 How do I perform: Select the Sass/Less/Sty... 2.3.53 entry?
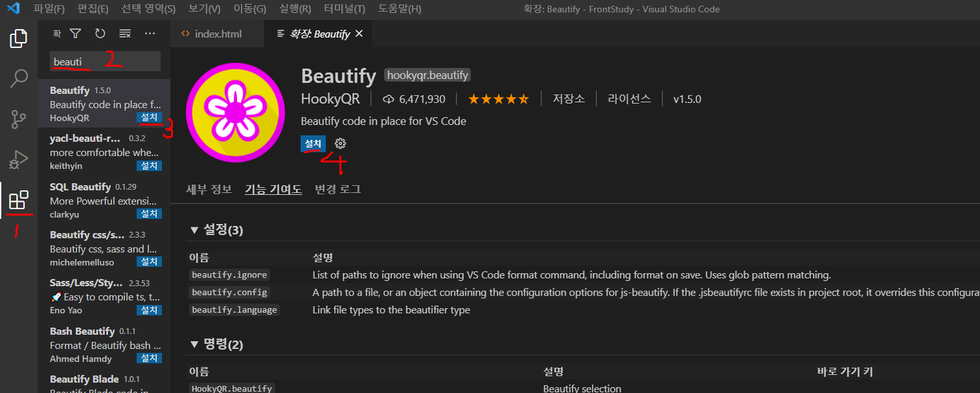(x=104, y=296)
